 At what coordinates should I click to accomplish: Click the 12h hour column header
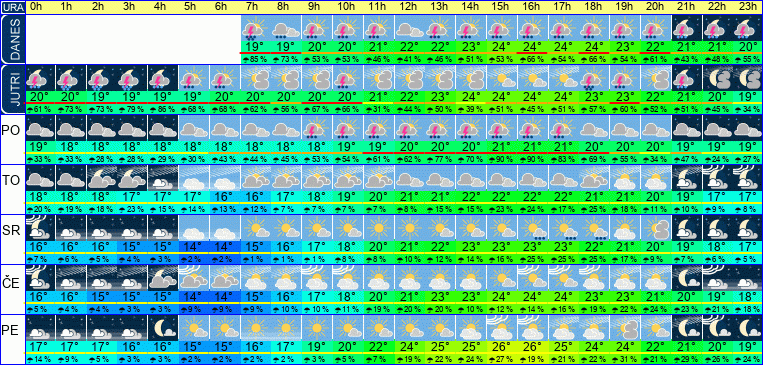410,7
